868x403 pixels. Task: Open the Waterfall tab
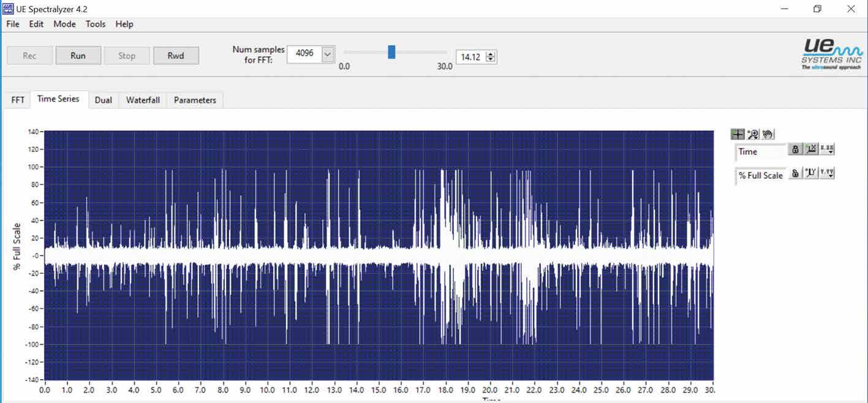[143, 100]
